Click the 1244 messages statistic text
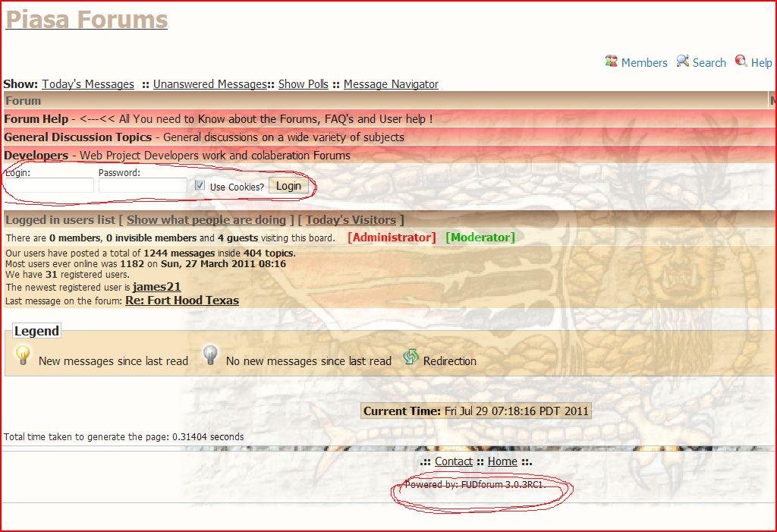This screenshot has height=532, width=777. [x=179, y=253]
